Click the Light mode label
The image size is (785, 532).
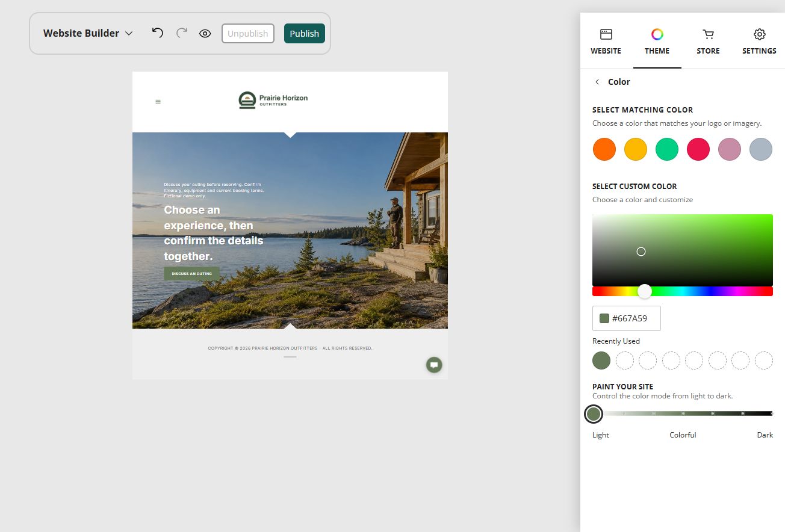[601, 435]
